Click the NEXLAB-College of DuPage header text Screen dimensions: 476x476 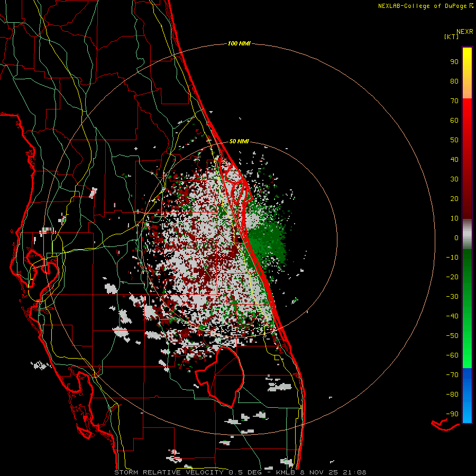[x=422, y=6]
